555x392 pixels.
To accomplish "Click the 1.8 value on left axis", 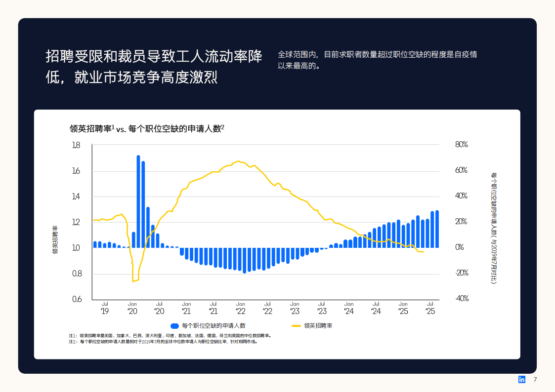I will pyautogui.click(x=76, y=145).
